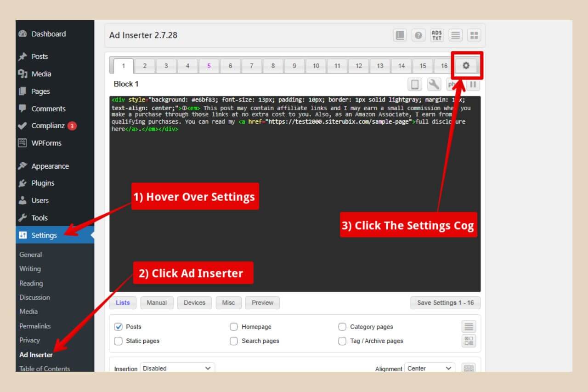
Task: Toggle the pause icon for Block 1
Action: (x=473, y=85)
